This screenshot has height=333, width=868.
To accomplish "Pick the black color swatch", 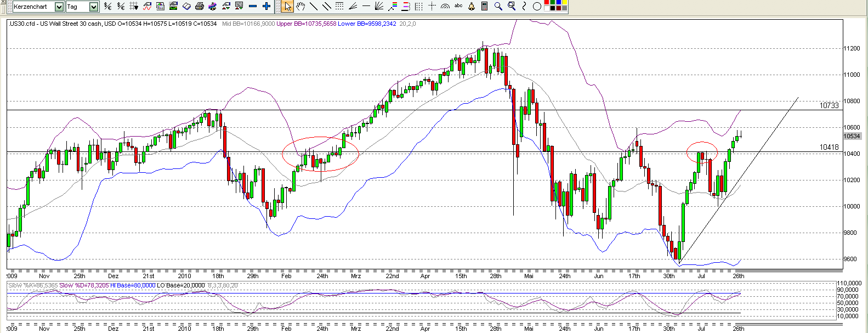I will point(553,8).
